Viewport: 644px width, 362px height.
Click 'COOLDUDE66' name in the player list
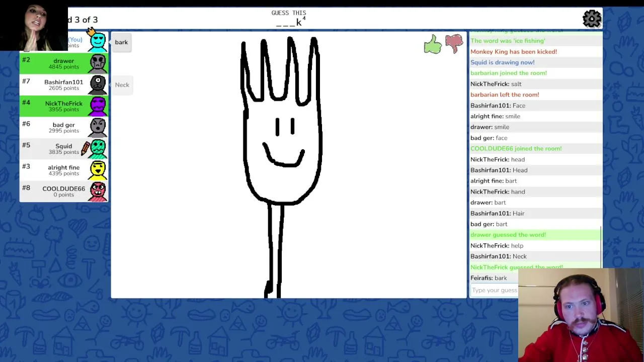pyautogui.click(x=63, y=189)
